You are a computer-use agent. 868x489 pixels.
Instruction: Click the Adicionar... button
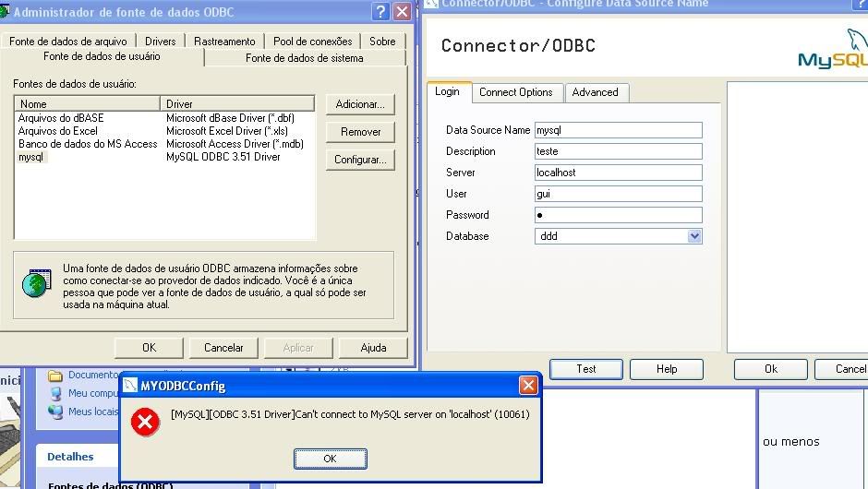pyautogui.click(x=360, y=104)
